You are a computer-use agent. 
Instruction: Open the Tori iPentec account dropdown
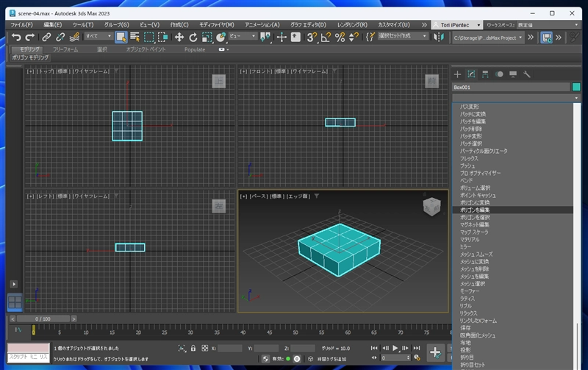tap(456, 25)
